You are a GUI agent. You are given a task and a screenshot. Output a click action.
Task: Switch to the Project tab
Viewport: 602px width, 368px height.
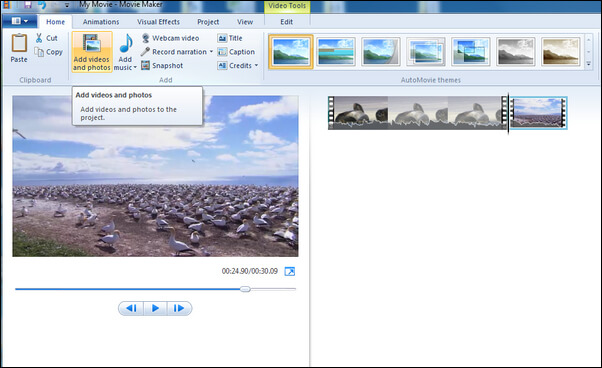coord(208,22)
